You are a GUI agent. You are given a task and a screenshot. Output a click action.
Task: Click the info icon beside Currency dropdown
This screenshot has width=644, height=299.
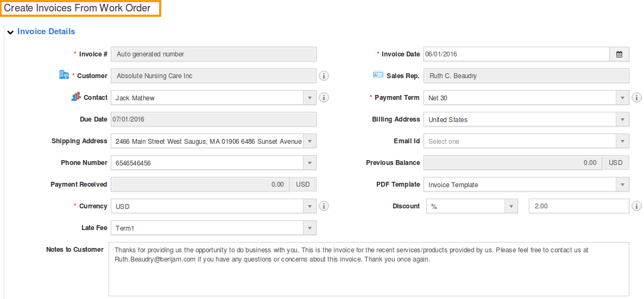pyautogui.click(x=324, y=206)
